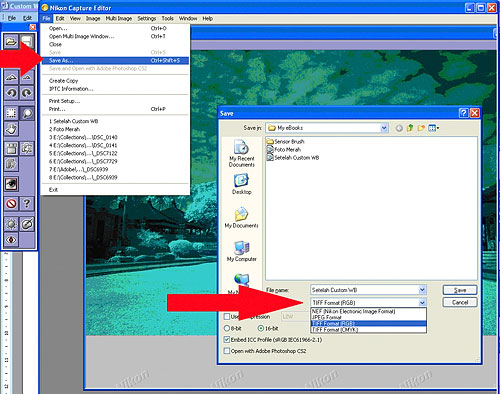Screen dimensions: 500x394
Task: Select the Foto Merah file
Action: (284, 149)
